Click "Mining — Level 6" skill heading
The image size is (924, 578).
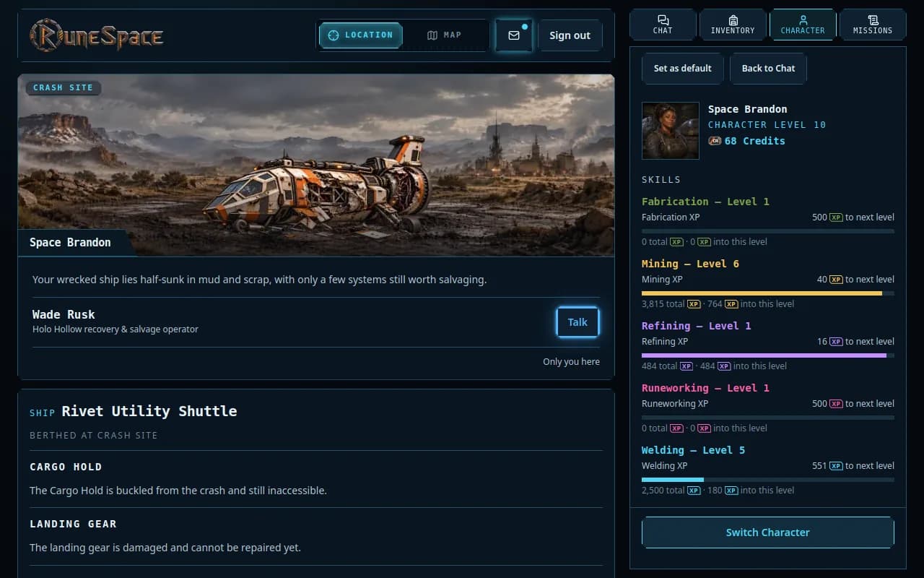690,264
